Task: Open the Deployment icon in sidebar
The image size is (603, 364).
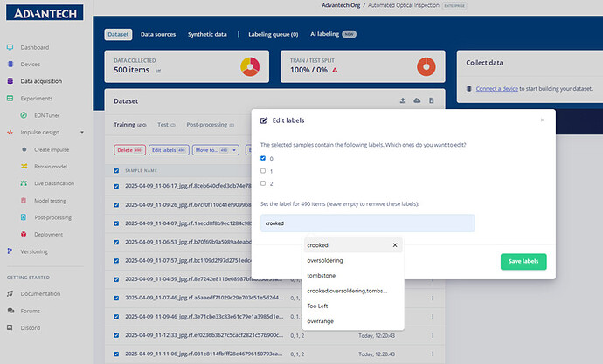Action: click(x=24, y=234)
